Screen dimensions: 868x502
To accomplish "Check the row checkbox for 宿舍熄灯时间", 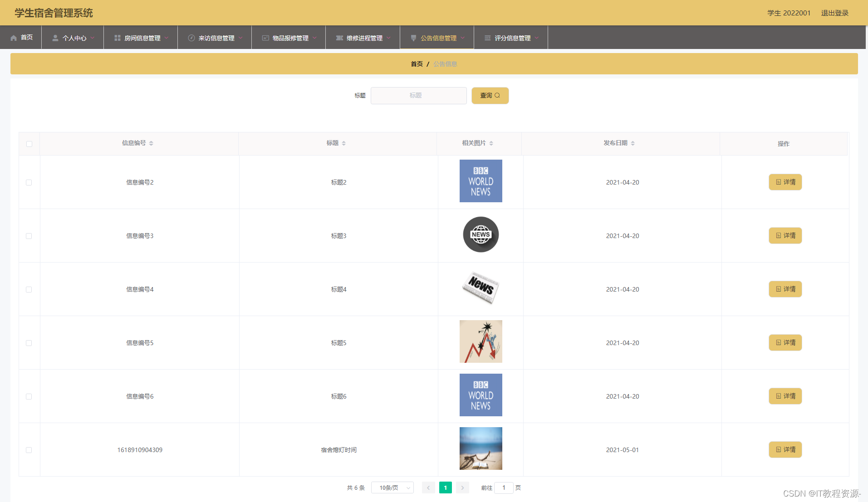I will (29, 450).
